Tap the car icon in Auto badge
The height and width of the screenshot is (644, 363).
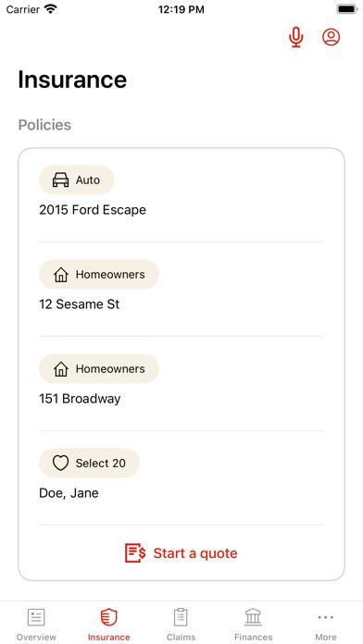point(60,180)
